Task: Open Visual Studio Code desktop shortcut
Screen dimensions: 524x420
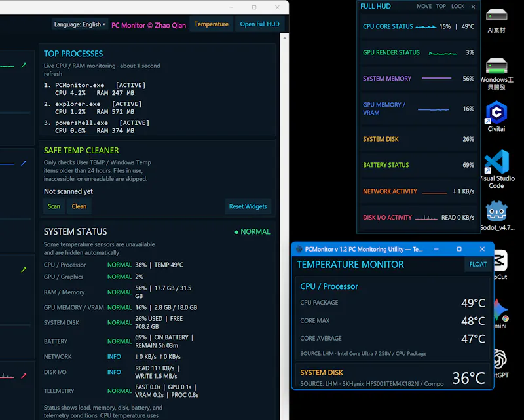Action: pyautogui.click(x=496, y=169)
